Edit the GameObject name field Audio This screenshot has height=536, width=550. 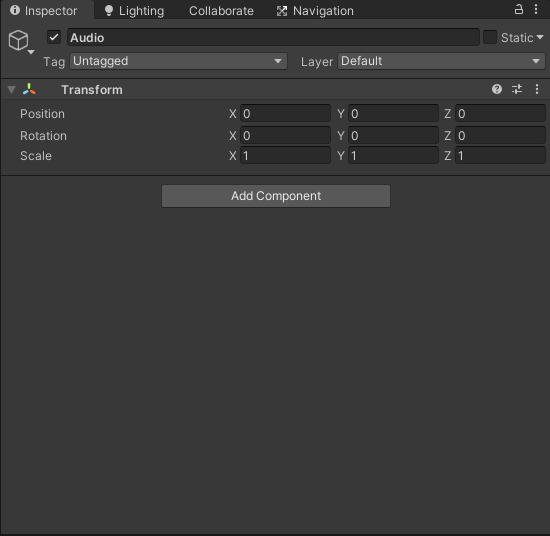[x=273, y=37]
